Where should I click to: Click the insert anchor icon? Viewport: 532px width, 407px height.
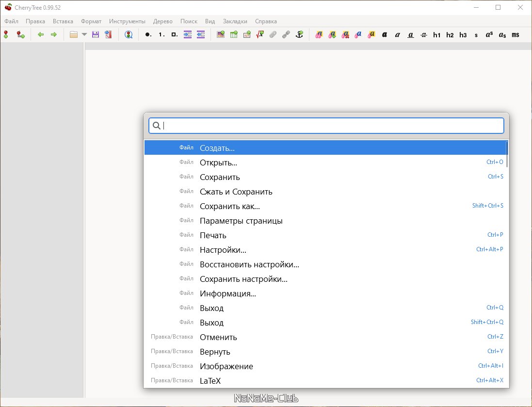[299, 34]
